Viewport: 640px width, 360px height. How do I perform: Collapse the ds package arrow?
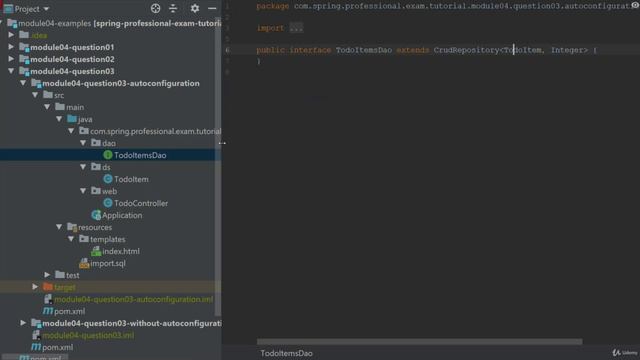pyautogui.click(x=83, y=167)
